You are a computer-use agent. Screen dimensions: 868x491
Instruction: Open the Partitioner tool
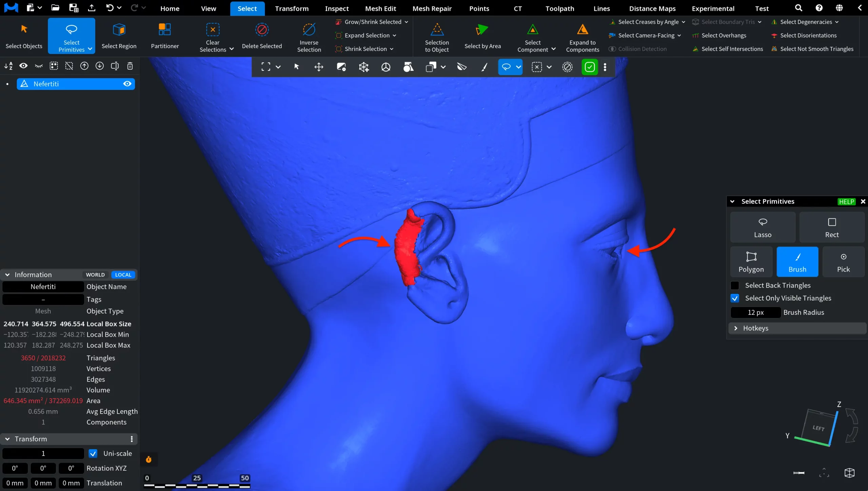(165, 36)
